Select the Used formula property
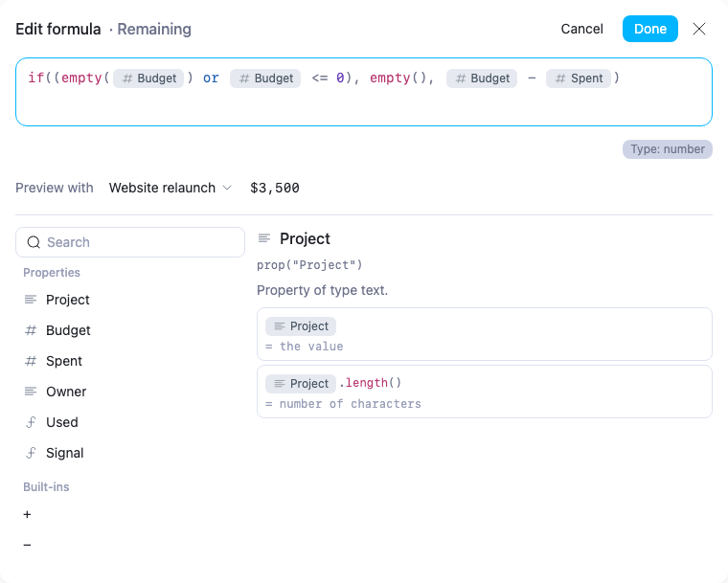728x583 pixels. point(130,422)
